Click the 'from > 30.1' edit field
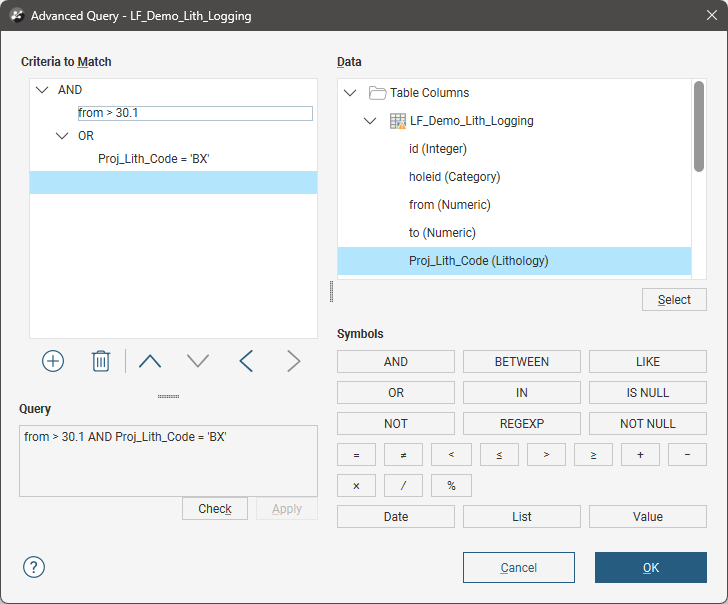The width and height of the screenshot is (728, 604). 195,113
